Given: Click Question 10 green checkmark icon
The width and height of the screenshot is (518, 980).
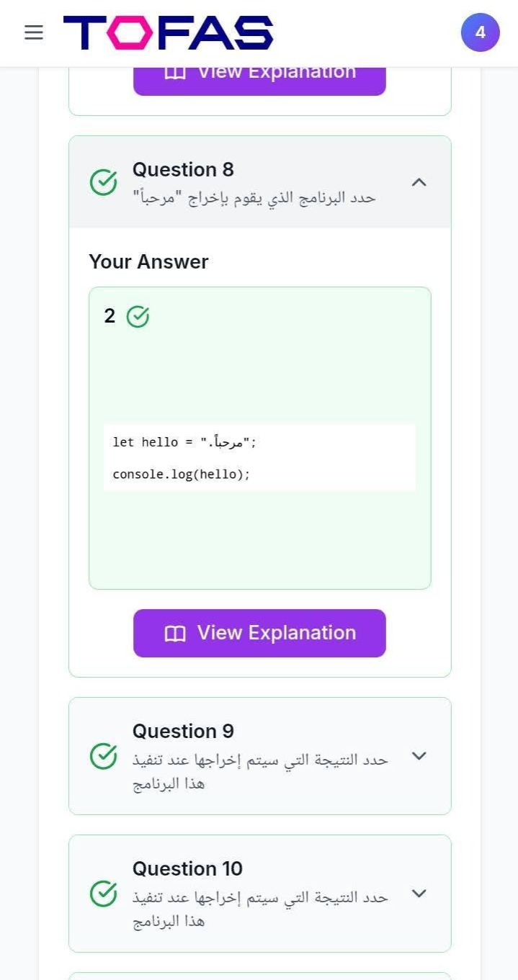Looking at the screenshot, I should click(x=104, y=894).
